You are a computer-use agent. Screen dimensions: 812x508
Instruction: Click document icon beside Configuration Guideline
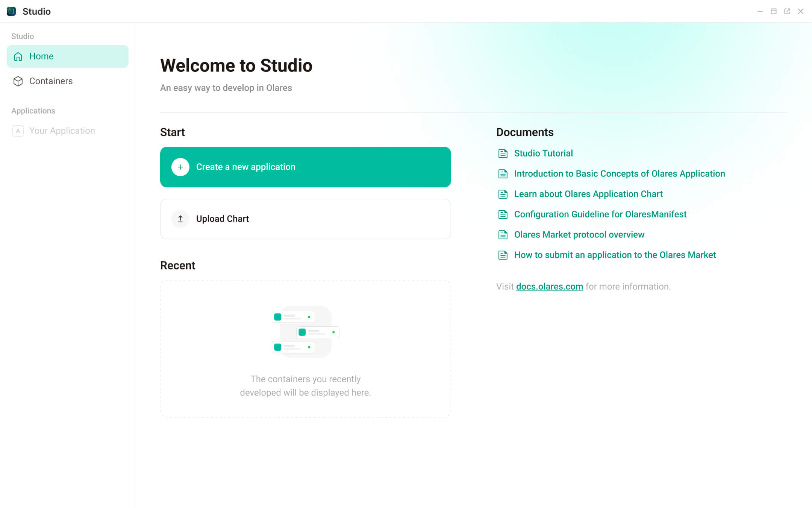(503, 214)
